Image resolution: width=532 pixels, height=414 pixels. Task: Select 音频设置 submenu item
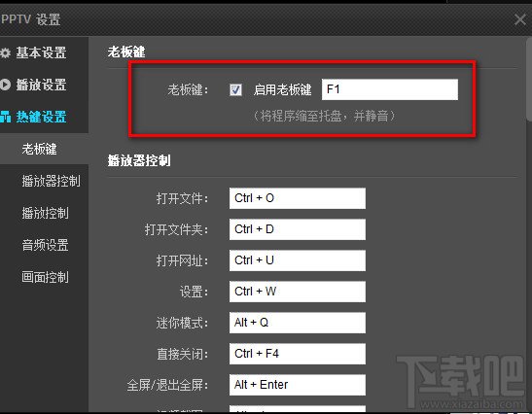tap(45, 245)
